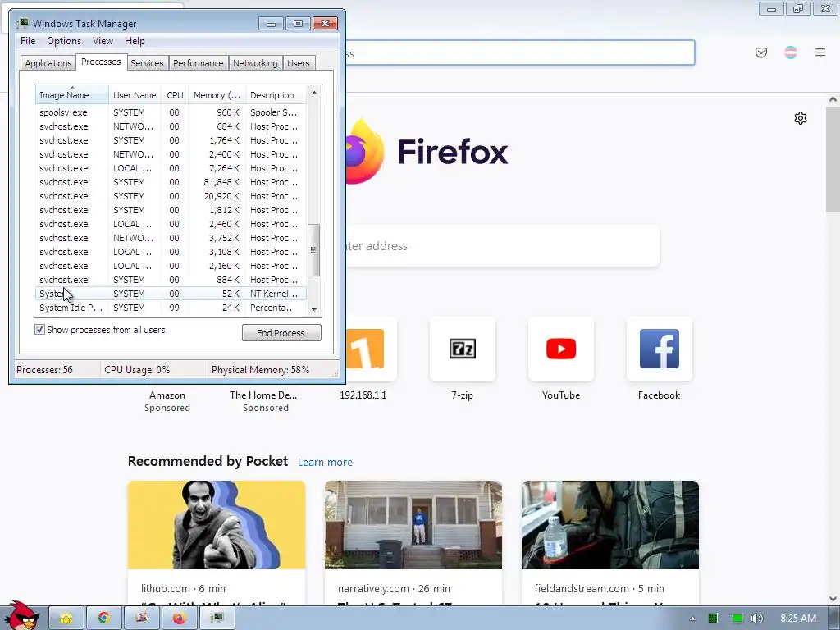Click process list scroll down arrow

pos(314,309)
